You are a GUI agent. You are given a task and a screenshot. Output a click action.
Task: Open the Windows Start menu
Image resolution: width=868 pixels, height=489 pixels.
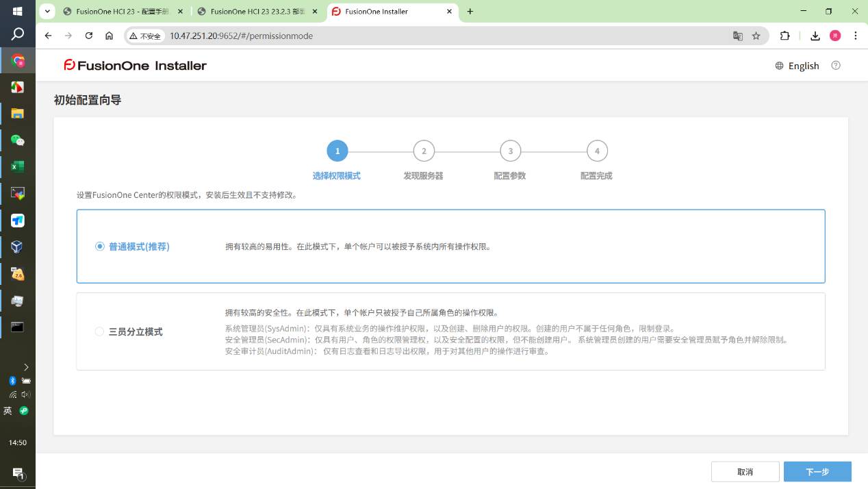click(x=18, y=11)
